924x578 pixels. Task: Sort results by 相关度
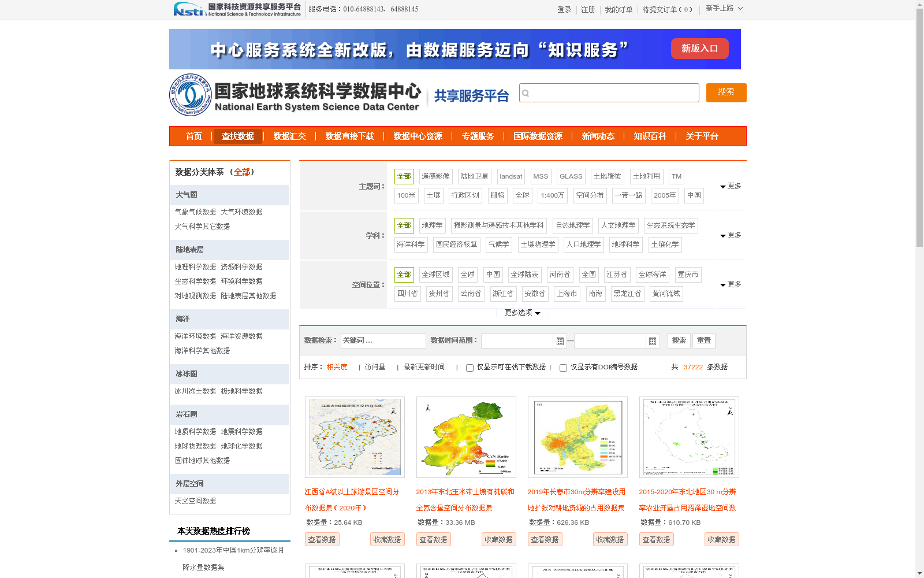point(337,367)
